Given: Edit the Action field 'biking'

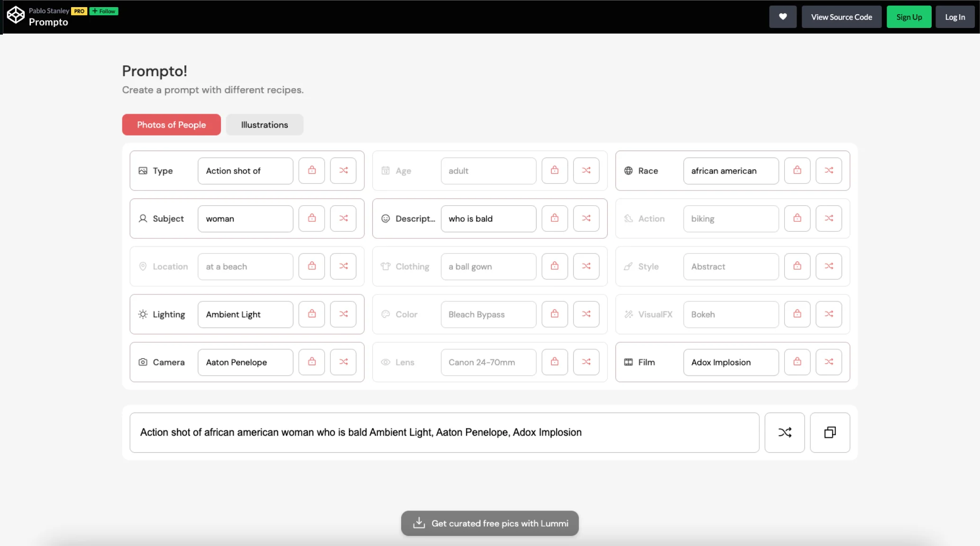Looking at the screenshot, I should tap(731, 218).
